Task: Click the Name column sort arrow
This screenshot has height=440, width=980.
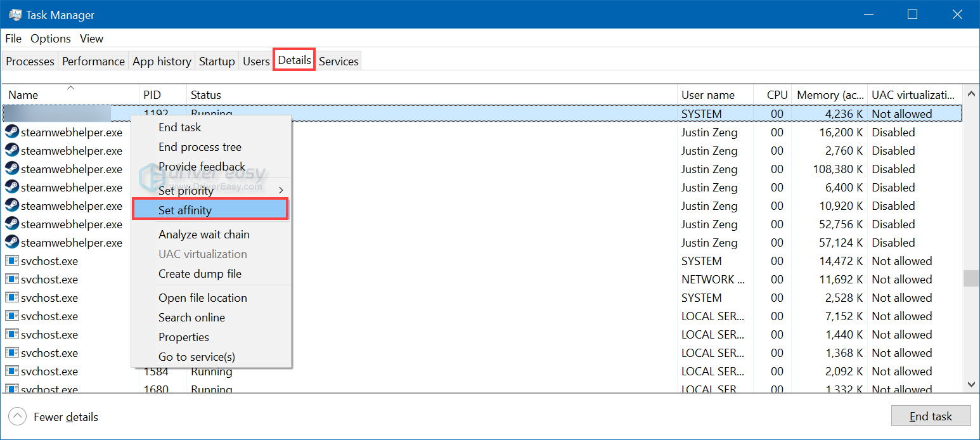Action: click(x=70, y=89)
